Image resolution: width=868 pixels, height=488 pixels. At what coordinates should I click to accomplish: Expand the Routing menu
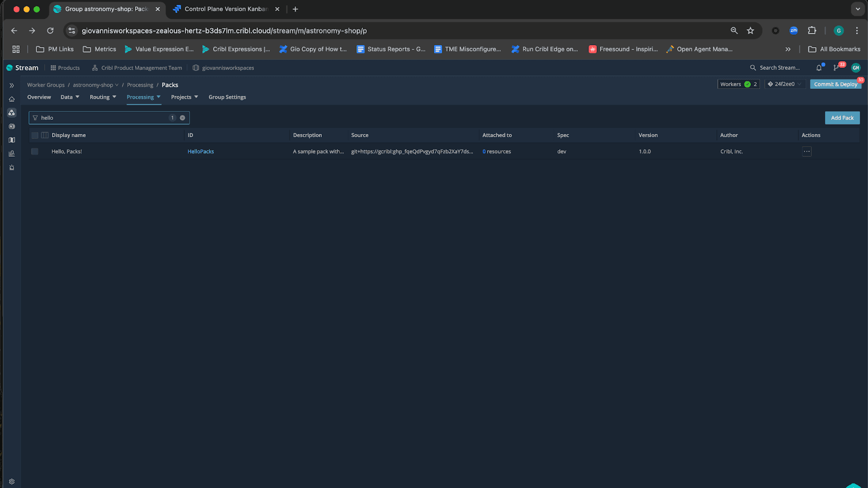pos(103,97)
